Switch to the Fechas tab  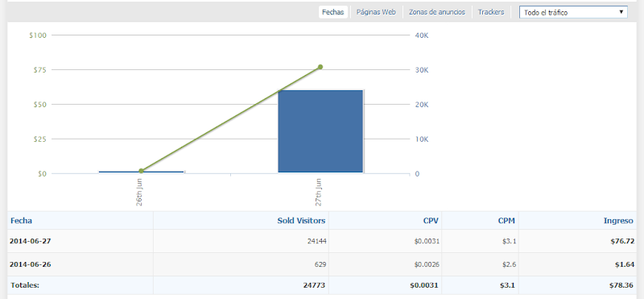tap(332, 12)
